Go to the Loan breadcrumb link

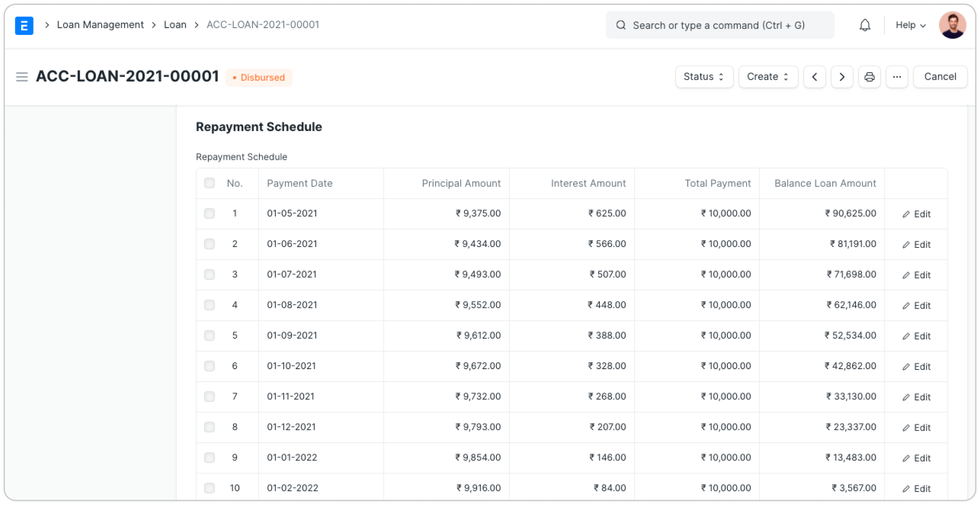[175, 25]
